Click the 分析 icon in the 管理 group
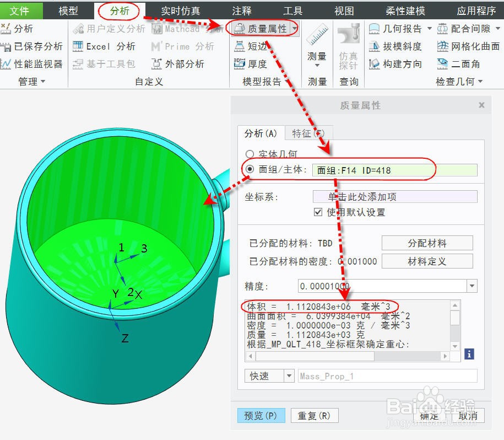This screenshot has width=504, height=440. point(6,29)
